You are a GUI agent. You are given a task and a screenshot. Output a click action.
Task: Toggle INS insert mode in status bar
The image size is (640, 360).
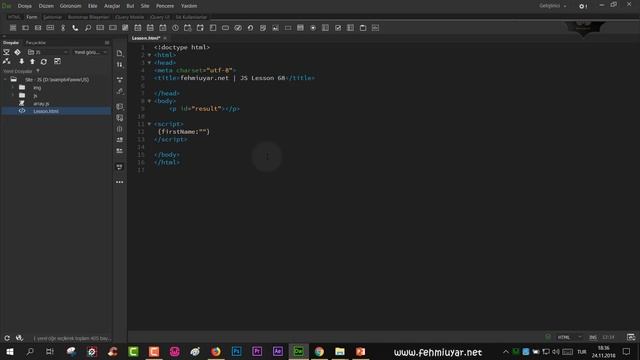pyautogui.click(x=593, y=337)
